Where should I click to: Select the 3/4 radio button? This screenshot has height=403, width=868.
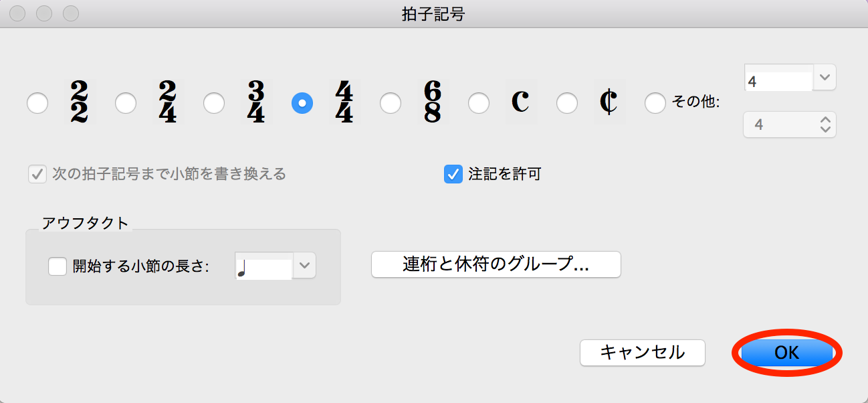pos(214,103)
